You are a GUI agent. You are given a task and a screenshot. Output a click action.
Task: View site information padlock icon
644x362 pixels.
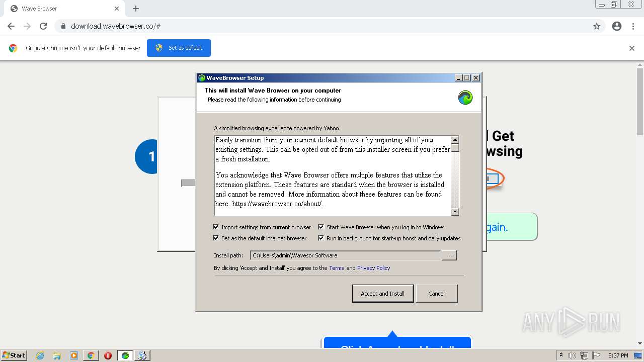click(x=63, y=26)
